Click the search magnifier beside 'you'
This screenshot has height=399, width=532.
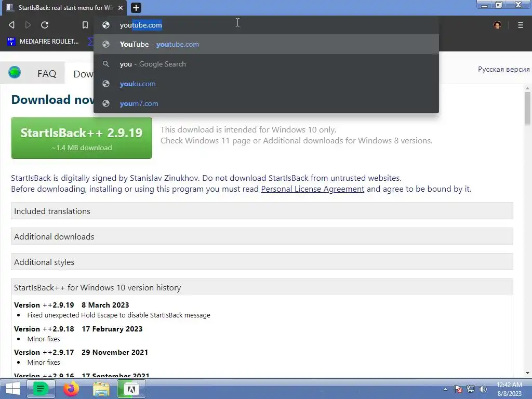(106, 64)
